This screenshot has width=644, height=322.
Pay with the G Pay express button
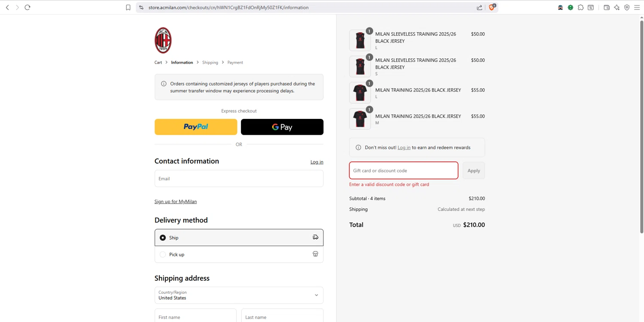pyautogui.click(x=282, y=127)
